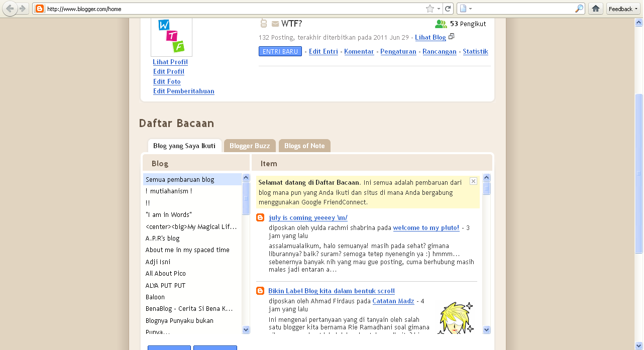Select A.P.R's blog in list

point(192,238)
